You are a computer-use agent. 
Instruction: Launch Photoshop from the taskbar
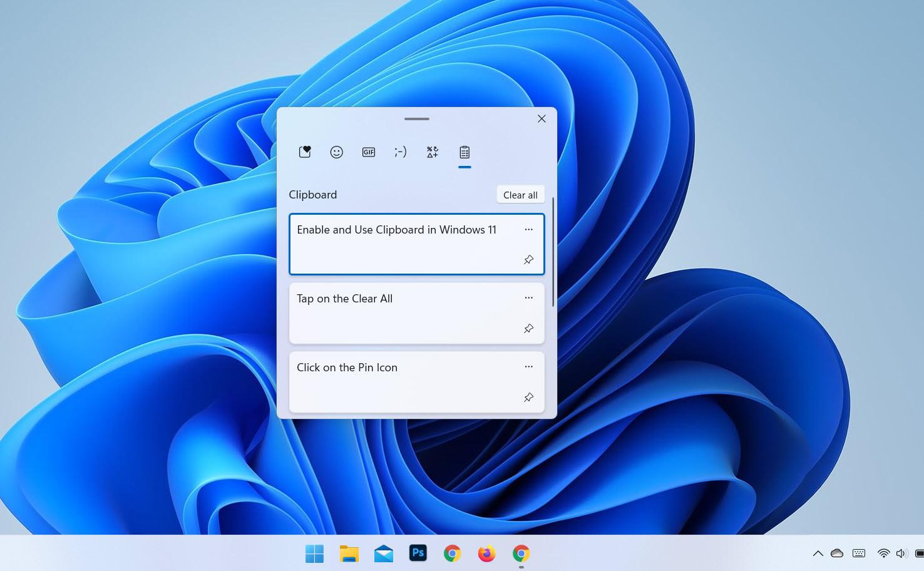(x=418, y=553)
